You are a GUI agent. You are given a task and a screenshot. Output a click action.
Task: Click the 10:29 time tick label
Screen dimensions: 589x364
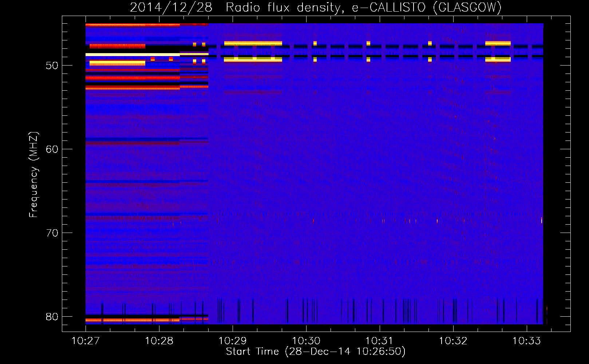(x=233, y=341)
